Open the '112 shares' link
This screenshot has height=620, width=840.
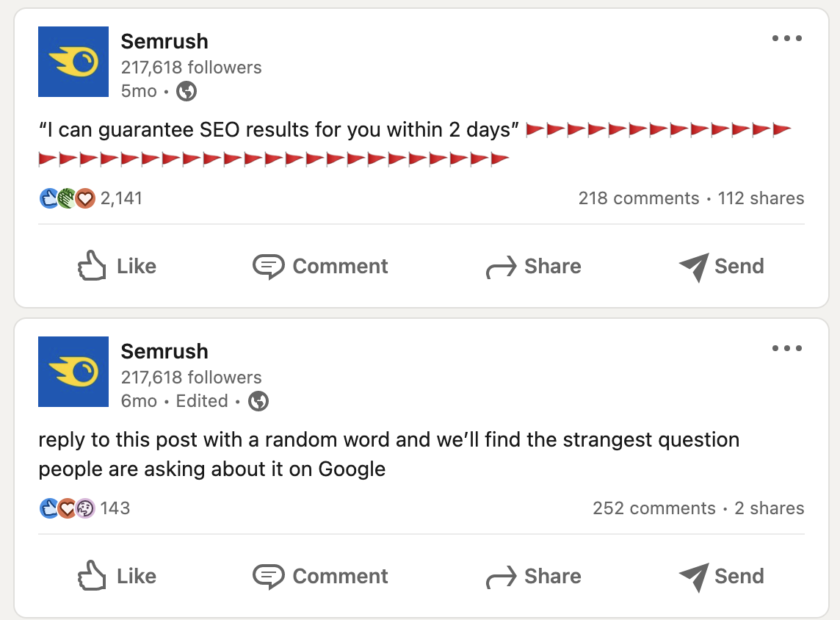pyautogui.click(x=761, y=198)
